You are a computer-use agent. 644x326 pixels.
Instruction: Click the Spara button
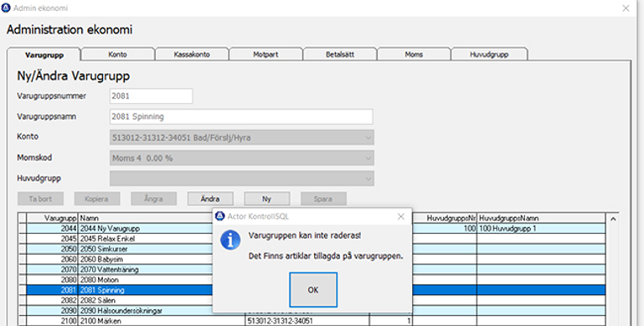(323, 199)
